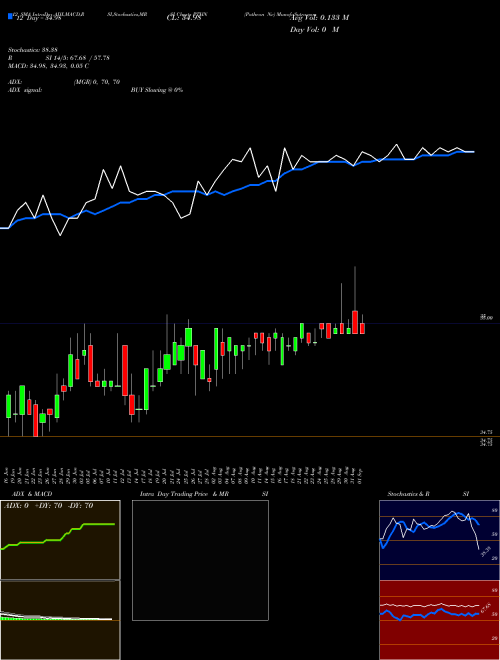Click the last red candlestick on chart
Viewport: 500px width, 660px height.
click(x=362, y=325)
